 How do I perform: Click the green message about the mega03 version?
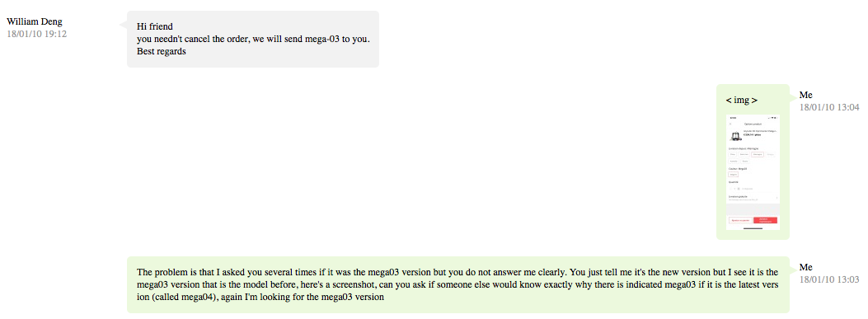pos(458,284)
